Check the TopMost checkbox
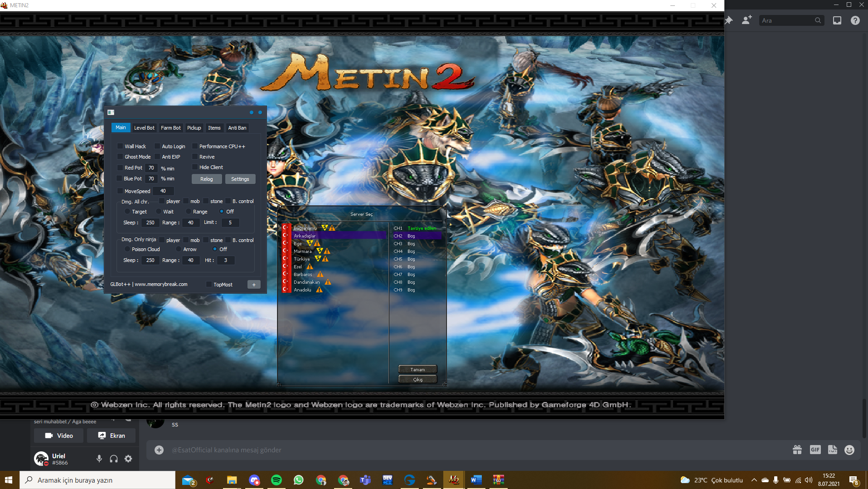 [209, 285]
